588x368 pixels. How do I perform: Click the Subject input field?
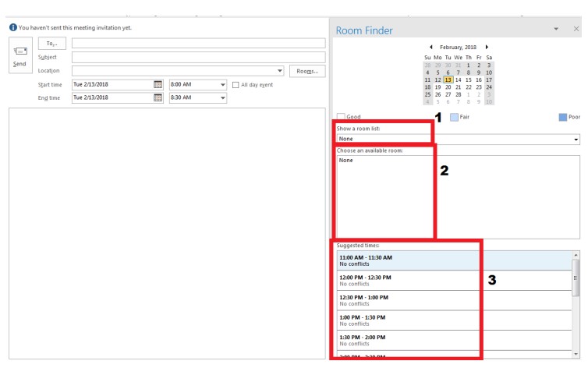[x=198, y=57]
